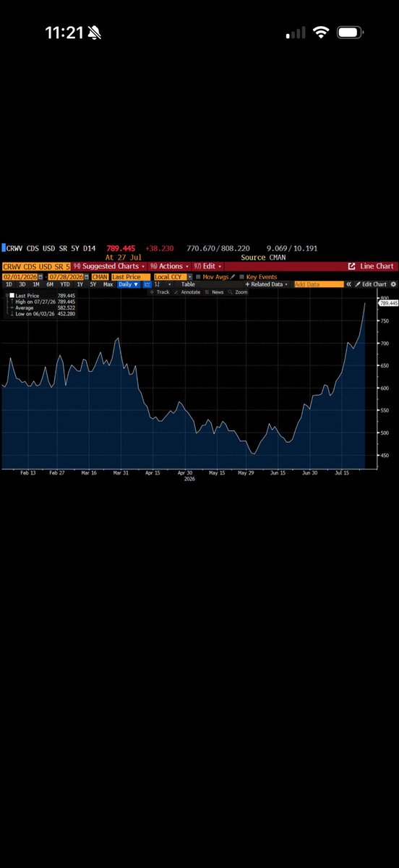Click the start date calendar icon
This screenshot has height=868, width=399.
(40, 276)
